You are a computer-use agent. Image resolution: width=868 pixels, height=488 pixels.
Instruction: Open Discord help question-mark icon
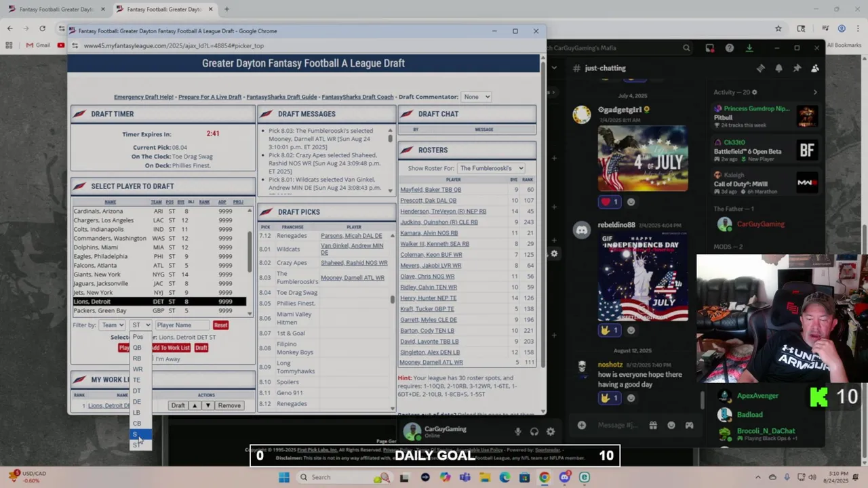click(729, 48)
